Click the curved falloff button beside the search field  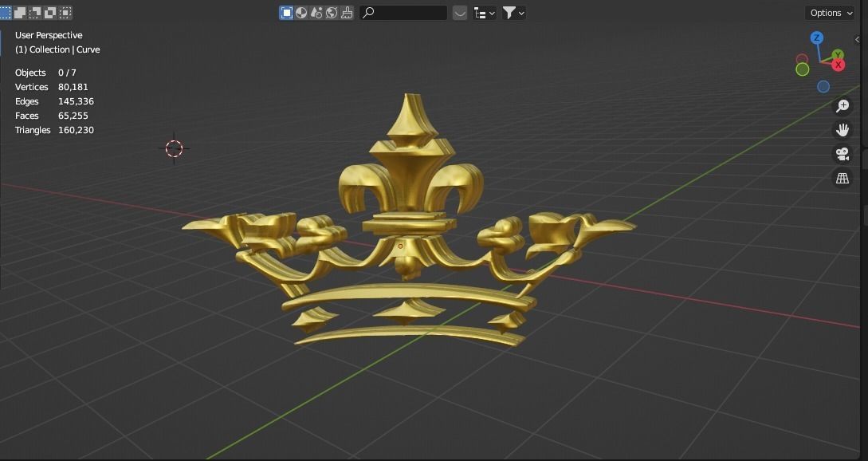pos(460,13)
